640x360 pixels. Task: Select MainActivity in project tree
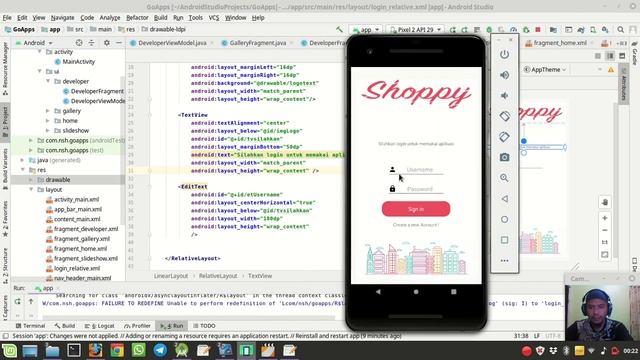(x=78, y=62)
